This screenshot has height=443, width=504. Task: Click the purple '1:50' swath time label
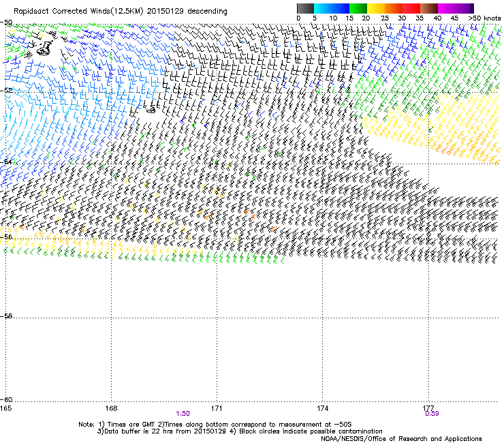(183, 414)
